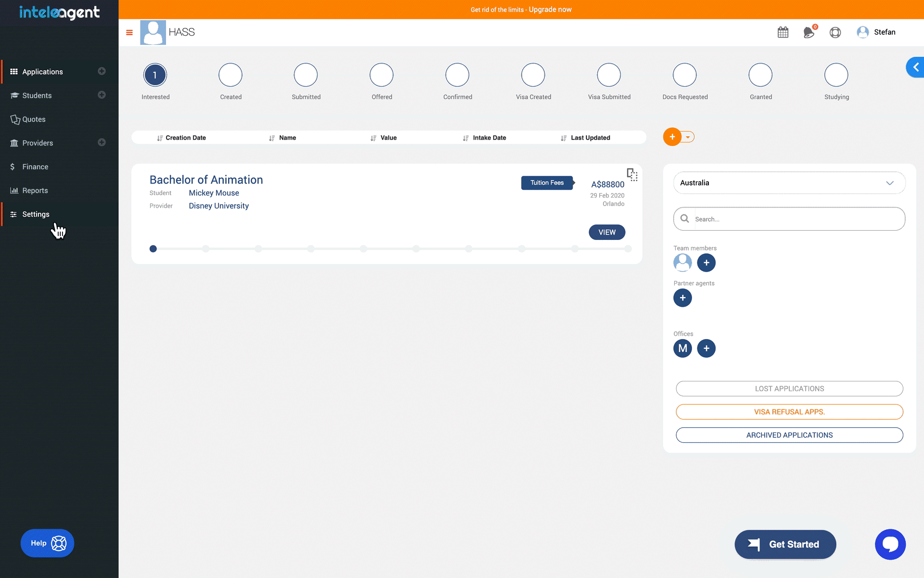
Task: Click the plus icon beside Applications
Action: pyautogui.click(x=102, y=71)
